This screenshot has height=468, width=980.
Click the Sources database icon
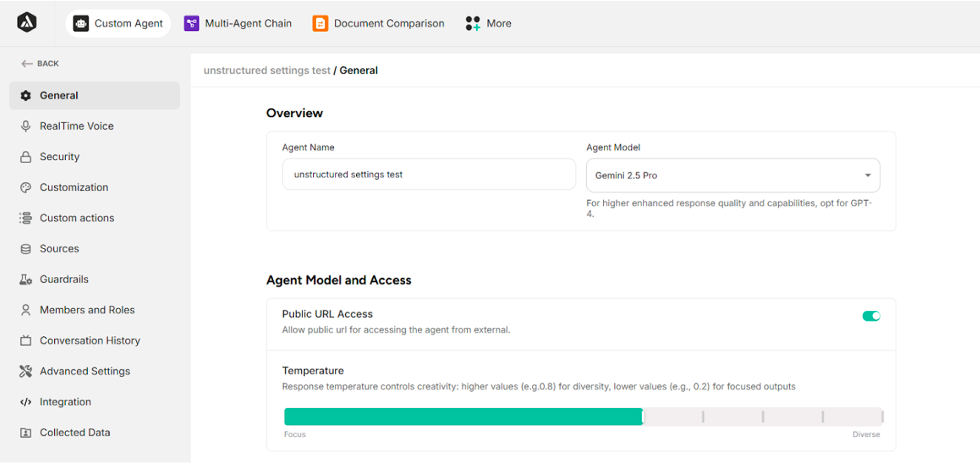[26, 249]
